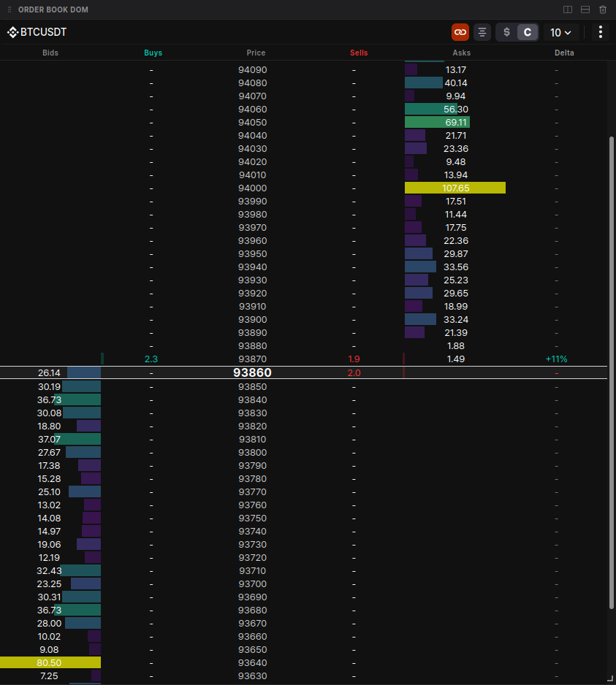
Task: Open the three-dot more options menu
Action: (600, 32)
